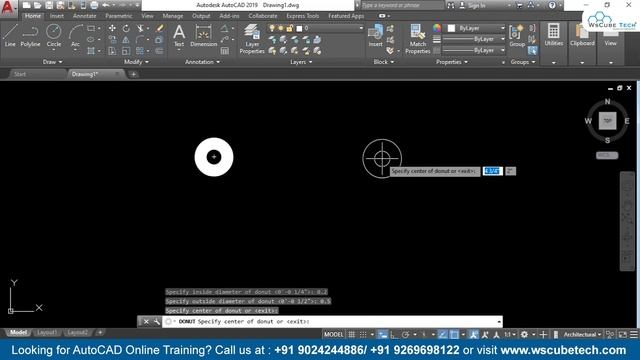Click the Rotate tool in Modify

click(126, 28)
